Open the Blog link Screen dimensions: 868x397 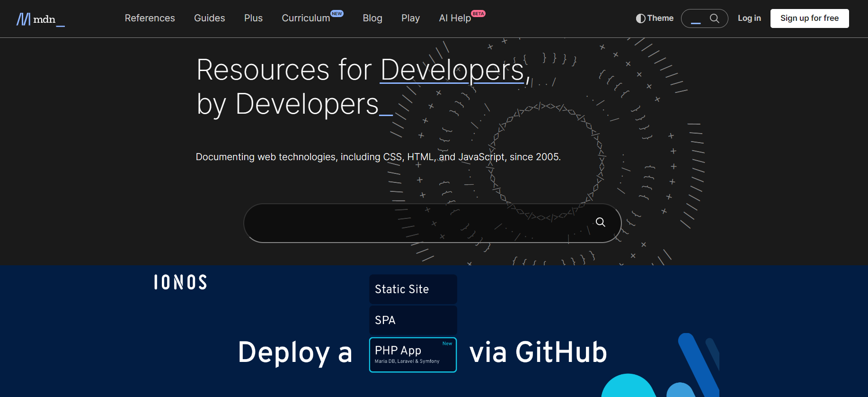pyautogui.click(x=372, y=18)
